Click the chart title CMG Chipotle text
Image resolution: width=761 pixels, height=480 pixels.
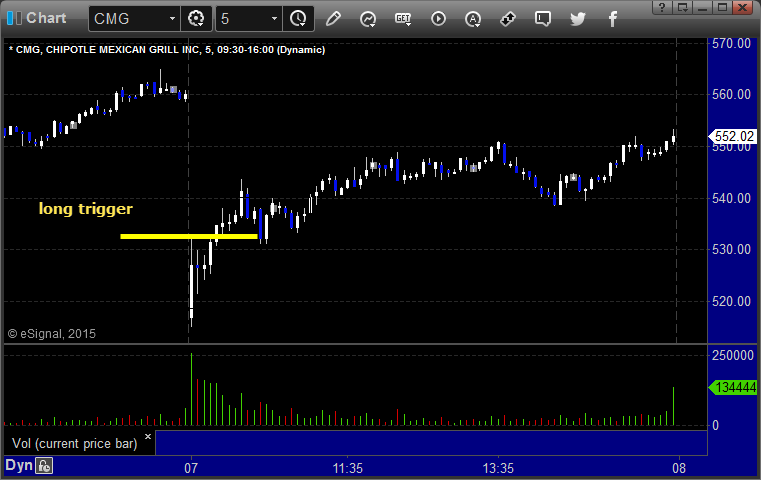166,50
